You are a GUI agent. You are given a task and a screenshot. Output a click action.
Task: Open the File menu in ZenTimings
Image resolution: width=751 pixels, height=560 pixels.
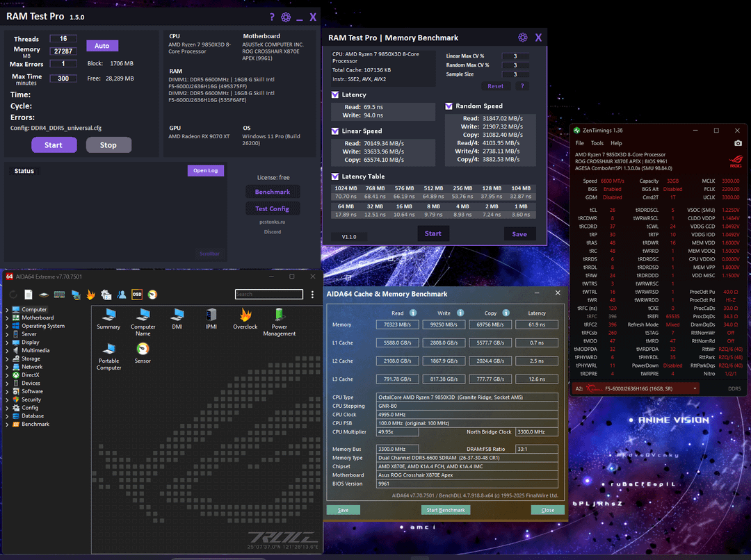coord(580,143)
